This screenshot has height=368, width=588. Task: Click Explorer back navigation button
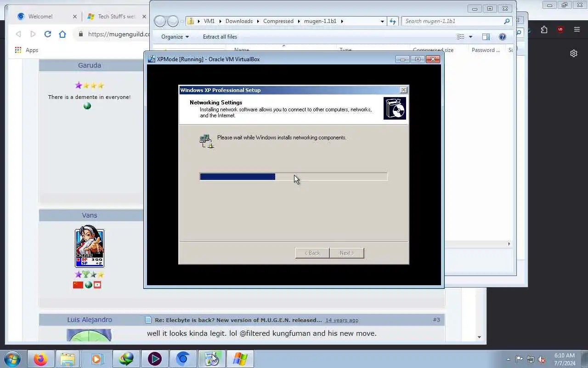pos(160,21)
